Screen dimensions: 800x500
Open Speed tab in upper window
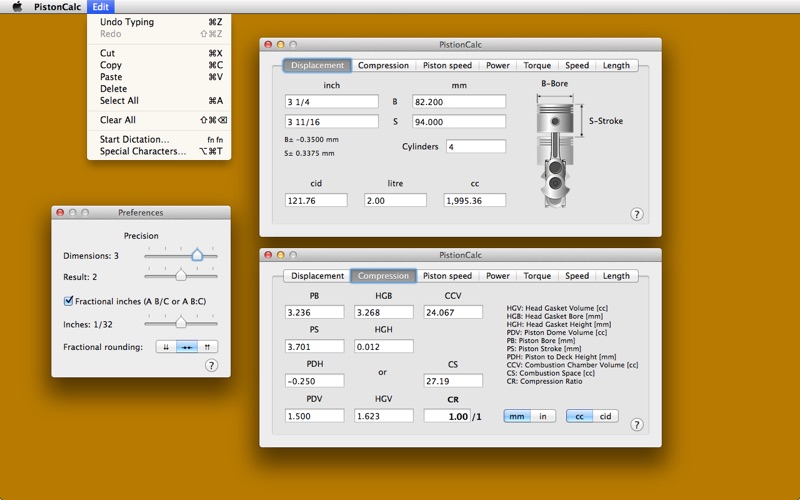click(x=577, y=65)
